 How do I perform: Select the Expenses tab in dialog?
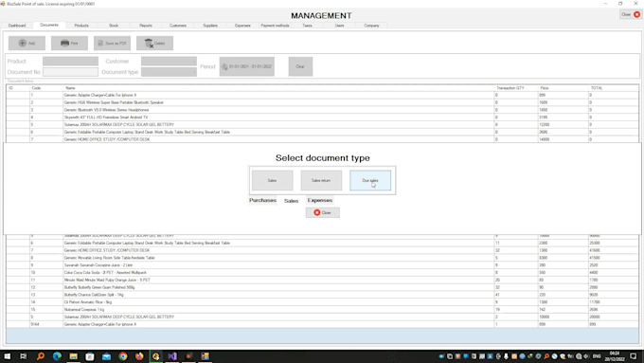point(319,200)
